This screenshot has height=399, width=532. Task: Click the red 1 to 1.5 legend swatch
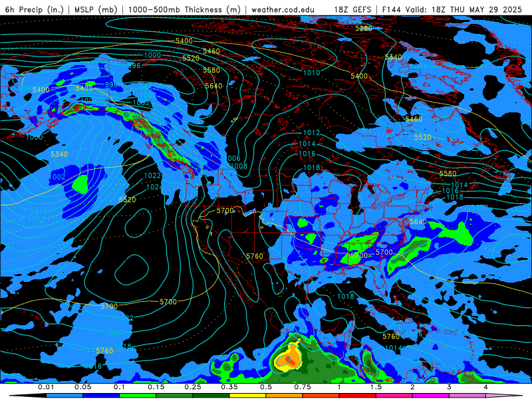coord(358,396)
